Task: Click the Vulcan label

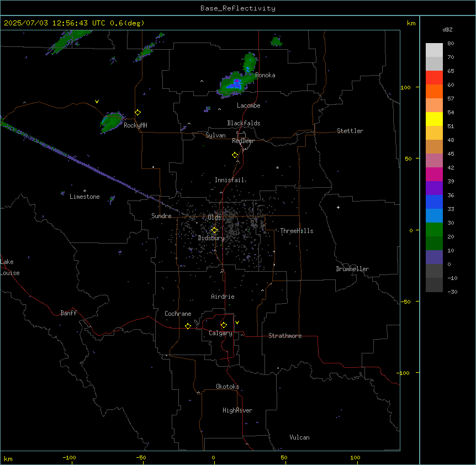Action: pyautogui.click(x=300, y=437)
